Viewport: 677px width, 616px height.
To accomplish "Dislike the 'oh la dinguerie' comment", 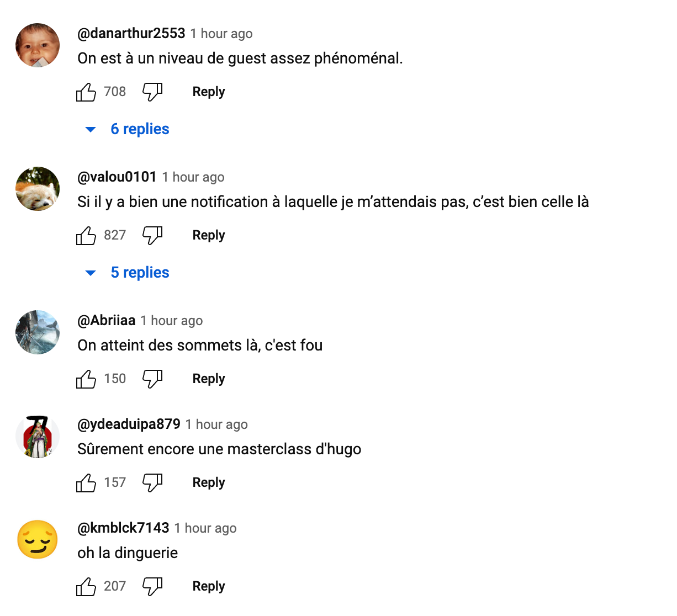I will point(152,586).
